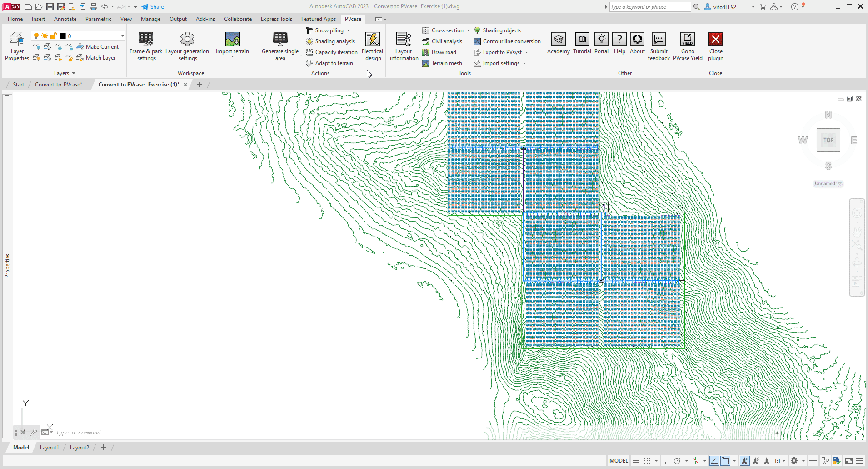Toggle snap mode in status bar
Image resolution: width=868 pixels, height=469 pixels.
(x=647, y=461)
